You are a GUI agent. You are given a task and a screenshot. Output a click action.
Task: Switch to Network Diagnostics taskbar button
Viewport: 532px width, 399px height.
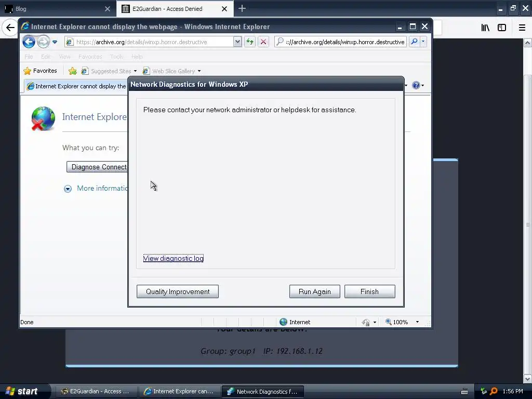[262, 391]
